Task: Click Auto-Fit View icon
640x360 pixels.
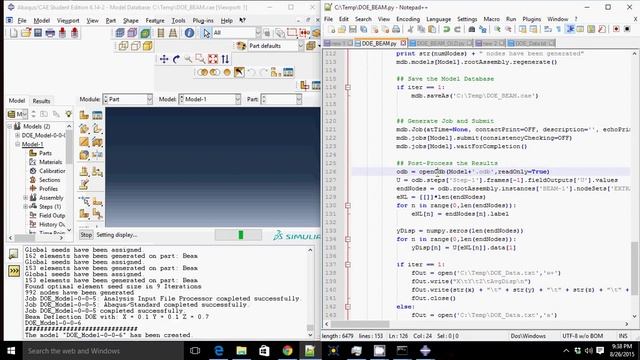Action: (x=213, y=59)
